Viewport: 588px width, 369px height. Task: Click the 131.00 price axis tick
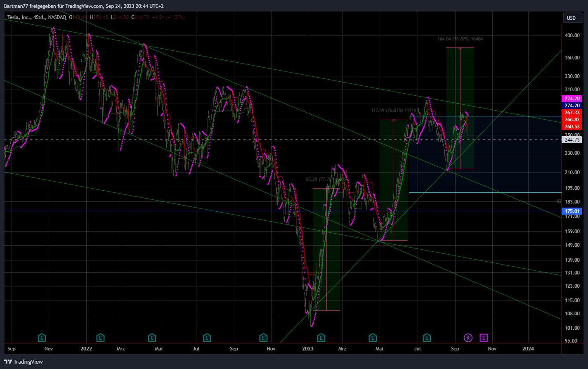pos(572,273)
